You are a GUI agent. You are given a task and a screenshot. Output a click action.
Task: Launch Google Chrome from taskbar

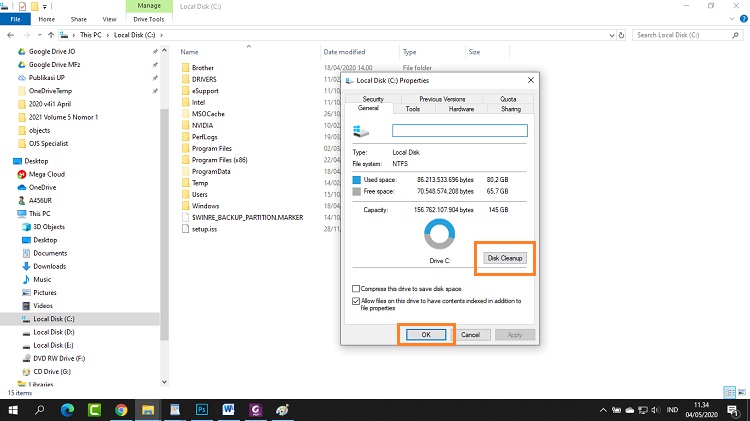(x=121, y=410)
